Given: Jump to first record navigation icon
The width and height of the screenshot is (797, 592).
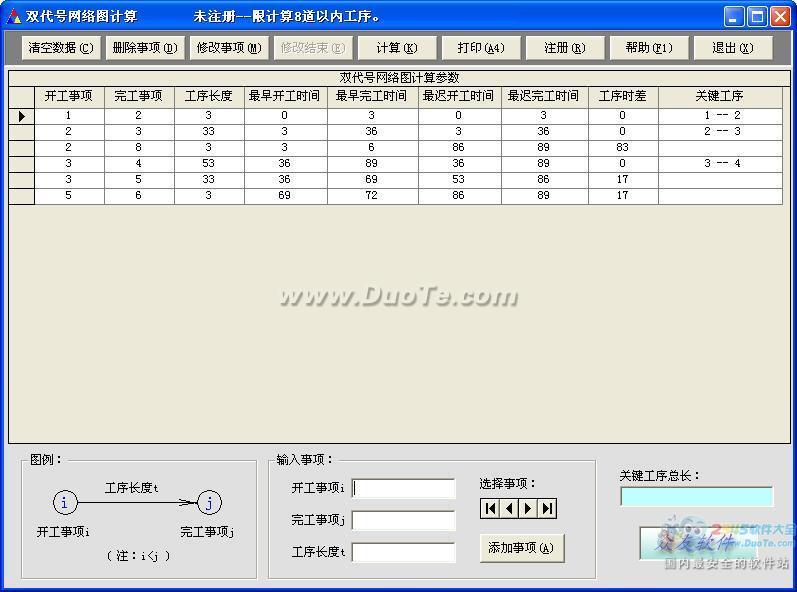Looking at the screenshot, I should click(490, 508).
